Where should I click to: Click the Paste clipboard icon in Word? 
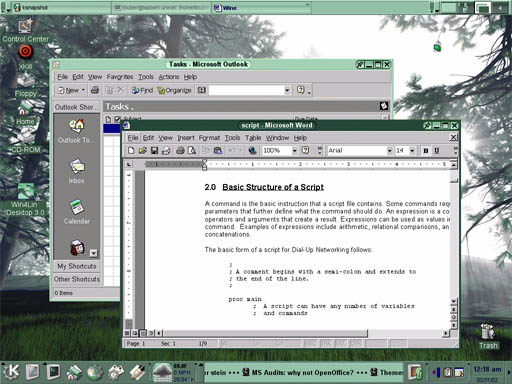point(218,151)
